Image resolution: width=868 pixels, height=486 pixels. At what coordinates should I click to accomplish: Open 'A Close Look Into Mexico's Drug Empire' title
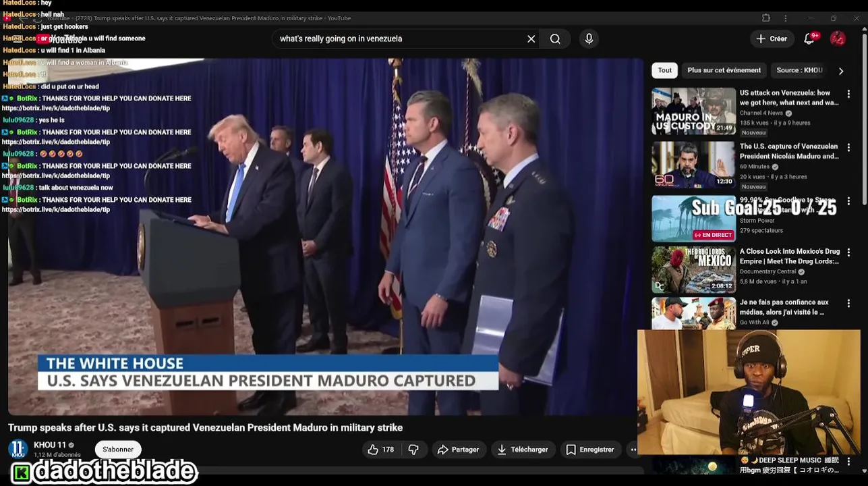click(789, 256)
